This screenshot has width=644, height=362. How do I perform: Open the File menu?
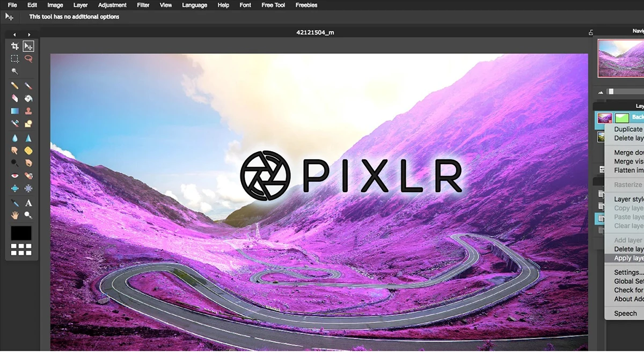pos(12,5)
